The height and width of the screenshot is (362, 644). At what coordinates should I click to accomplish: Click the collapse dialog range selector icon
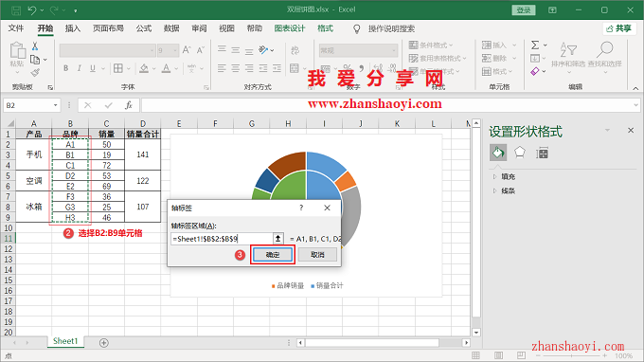click(x=278, y=239)
